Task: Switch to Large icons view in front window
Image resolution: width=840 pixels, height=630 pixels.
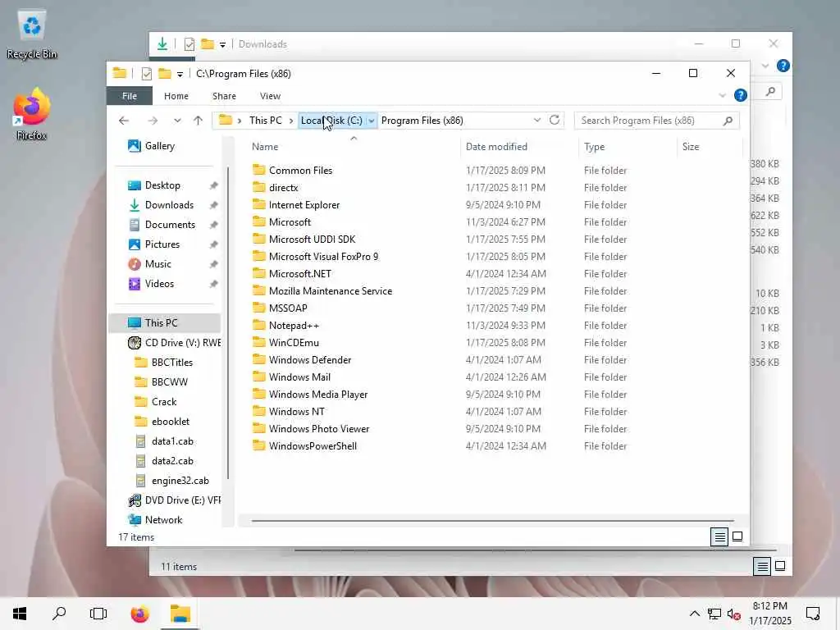Action: [x=737, y=536]
